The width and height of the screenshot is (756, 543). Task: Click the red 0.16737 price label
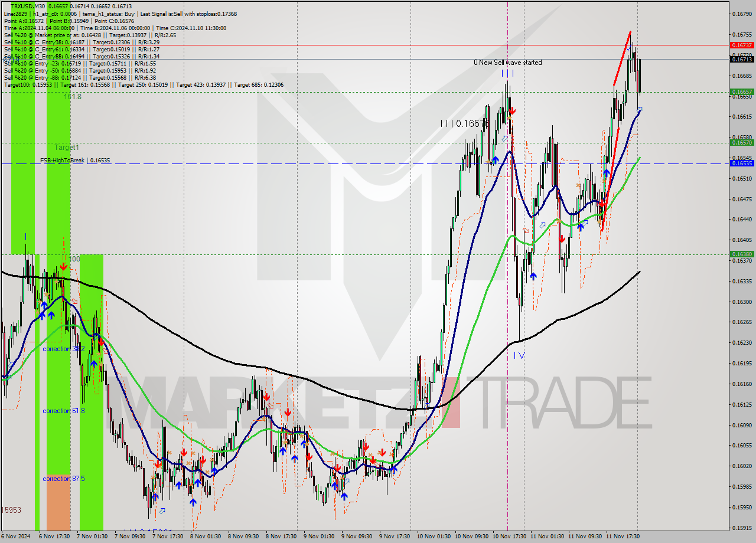(x=742, y=45)
